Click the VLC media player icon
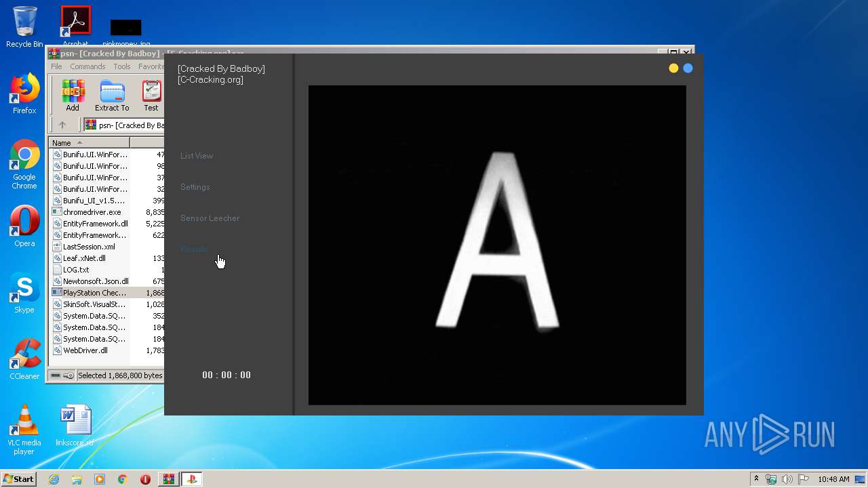Image resolution: width=868 pixels, height=488 pixels. click(x=24, y=430)
